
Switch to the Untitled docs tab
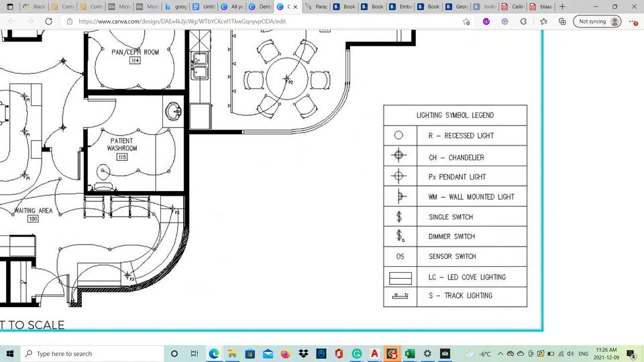pos(205,7)
